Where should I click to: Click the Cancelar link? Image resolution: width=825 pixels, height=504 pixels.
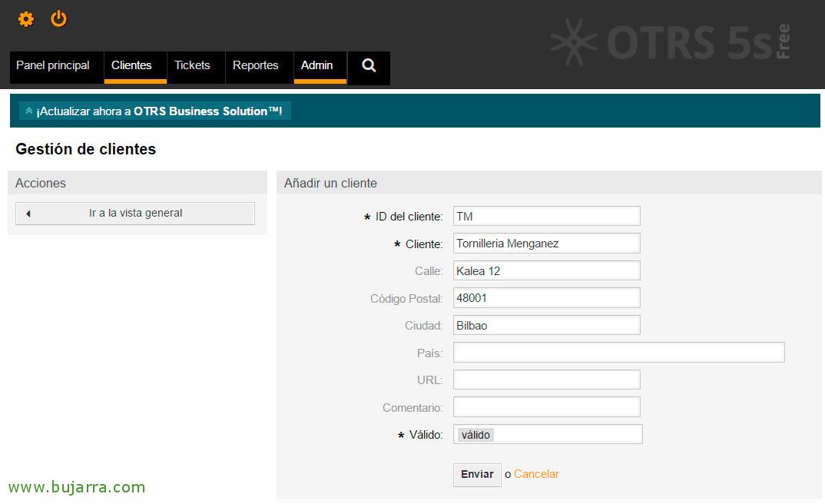point(536,474)
